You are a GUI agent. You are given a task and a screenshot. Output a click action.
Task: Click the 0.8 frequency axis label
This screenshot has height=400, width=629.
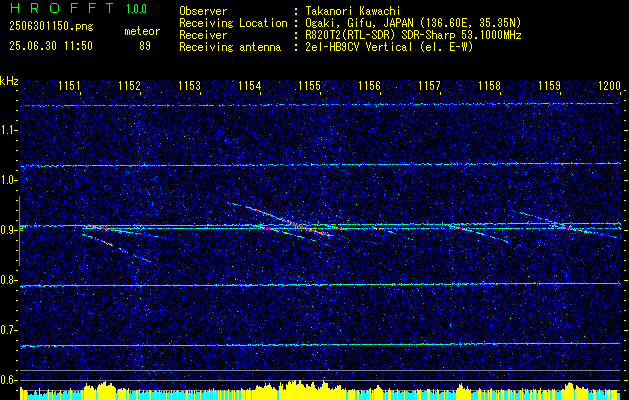click(x=8, y=280)
